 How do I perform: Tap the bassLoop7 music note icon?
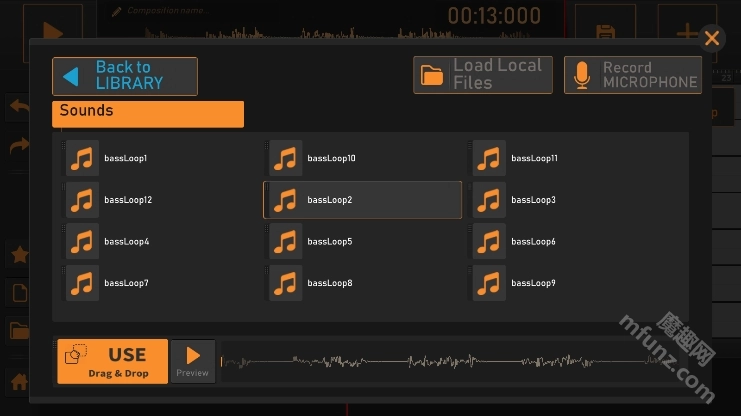click(x=82, y=284)
